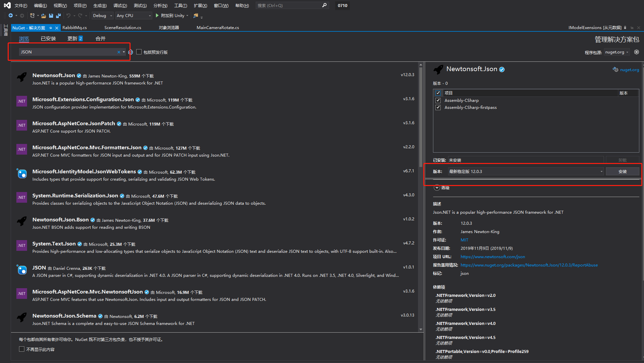Click the NuGet settings gear icon

pos(637,52)
